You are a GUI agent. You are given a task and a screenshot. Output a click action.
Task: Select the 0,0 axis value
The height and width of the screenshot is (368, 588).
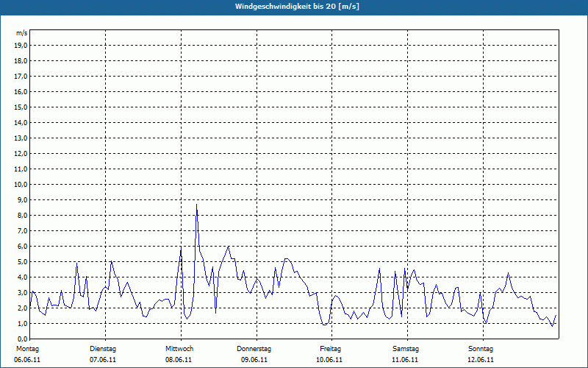tap(22, 339)
